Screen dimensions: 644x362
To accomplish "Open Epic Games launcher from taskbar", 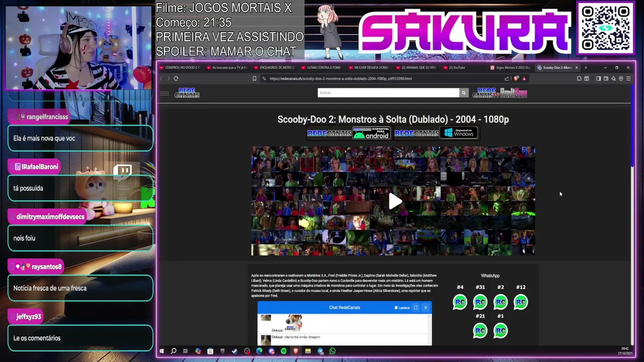I will click(222, 351).
